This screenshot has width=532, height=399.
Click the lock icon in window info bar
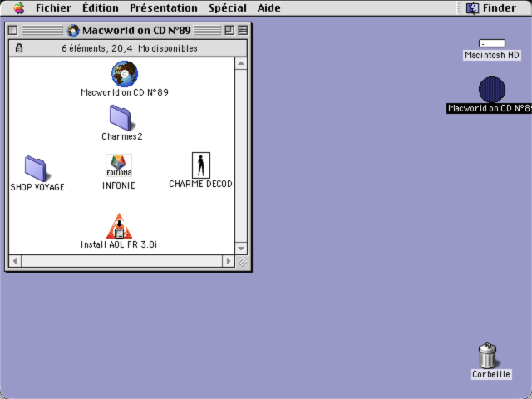click(x=19, y=48)
